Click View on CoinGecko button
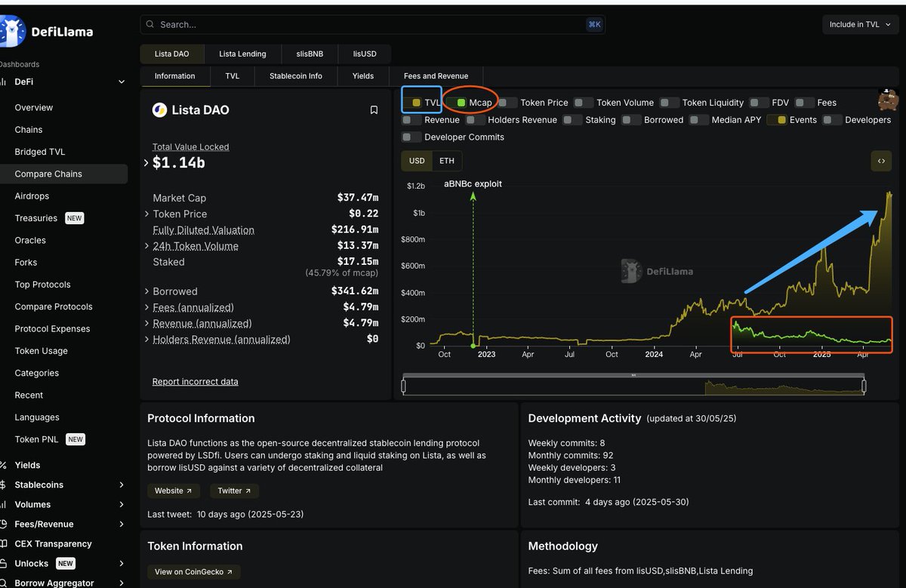 coord(194,572)
